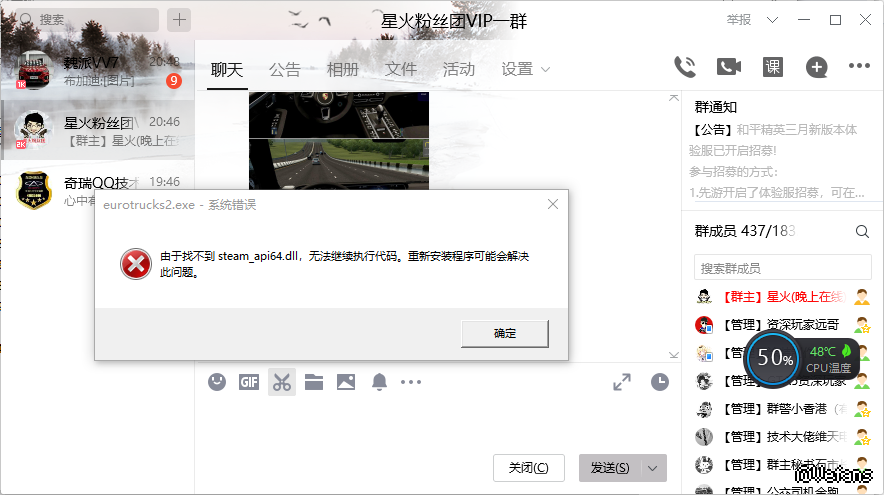
Task: Click 确定 in the error dialog
Action: (x=505, y=334)
